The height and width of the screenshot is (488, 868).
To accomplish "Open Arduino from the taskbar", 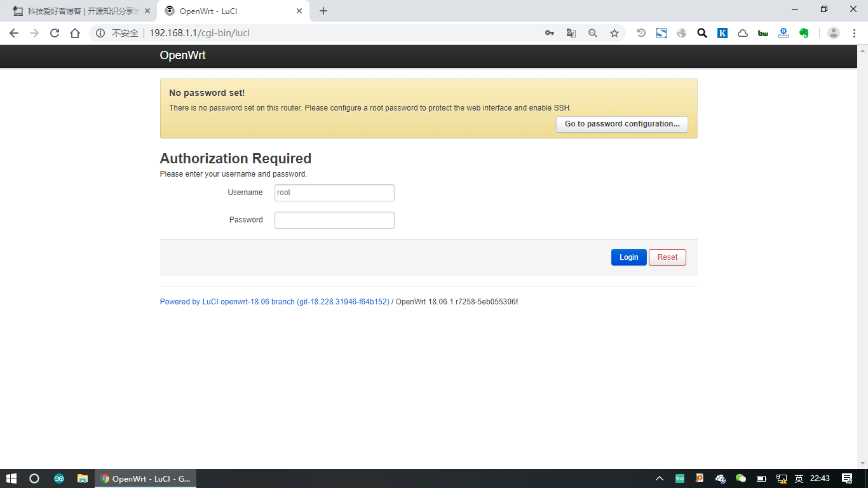I will [x=59, y=478].
